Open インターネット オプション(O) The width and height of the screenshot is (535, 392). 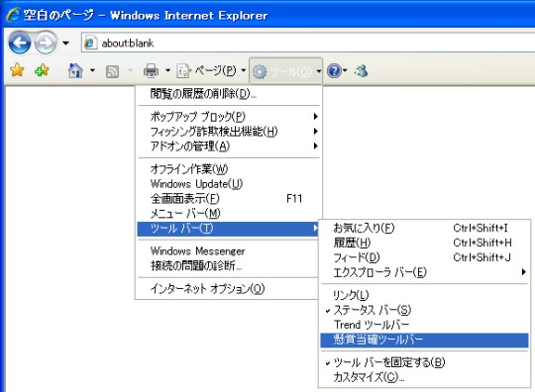pos(228,289)
